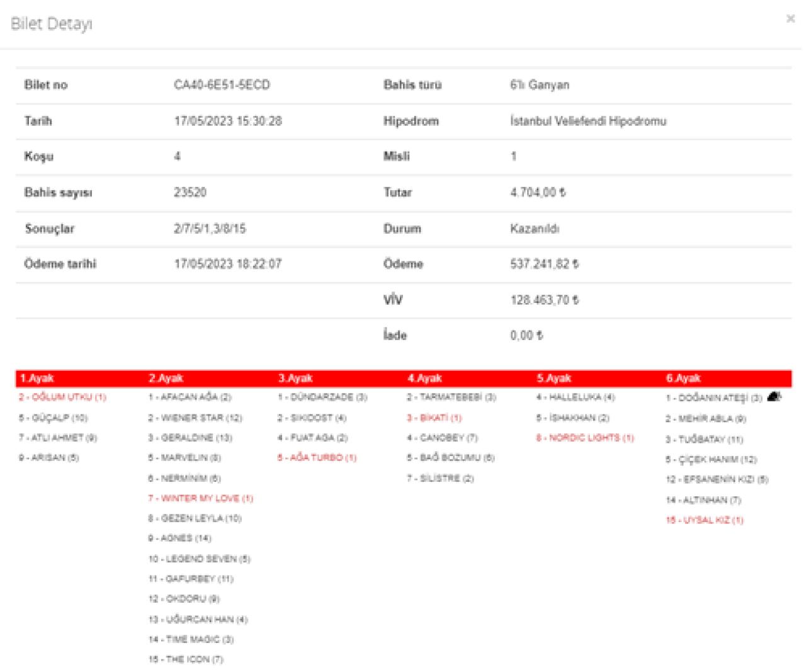
Task: Click the results value 2/7/5/1,3/8/15
Action: [210, 229]
